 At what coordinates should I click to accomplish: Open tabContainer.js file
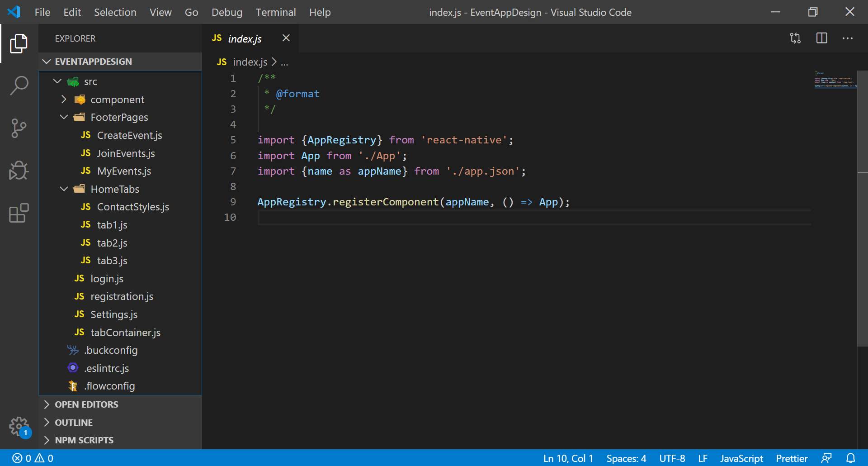tap(120, 333)
